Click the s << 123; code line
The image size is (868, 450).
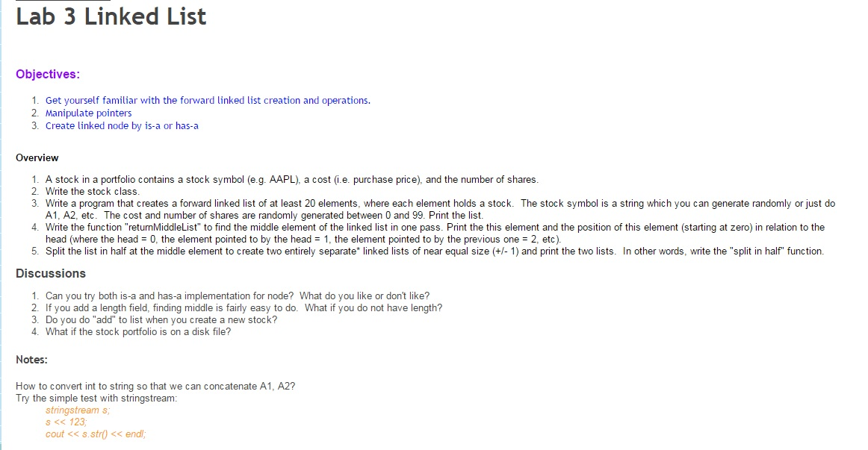(x=66, y=422)
